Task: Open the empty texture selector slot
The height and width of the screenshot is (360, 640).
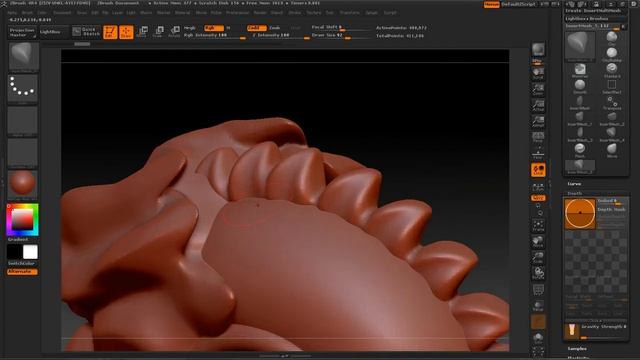Action: pyautogui.click(x=22, y=153)
